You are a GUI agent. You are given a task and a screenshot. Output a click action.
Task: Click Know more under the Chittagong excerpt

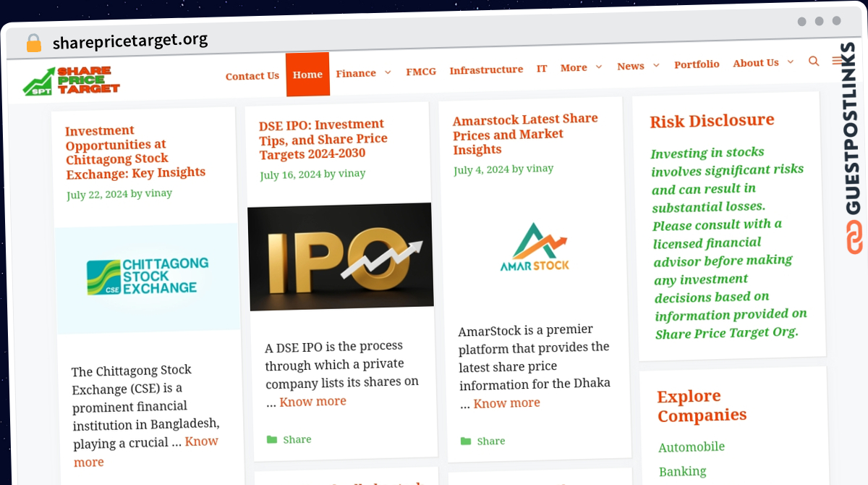coord(145,452)
